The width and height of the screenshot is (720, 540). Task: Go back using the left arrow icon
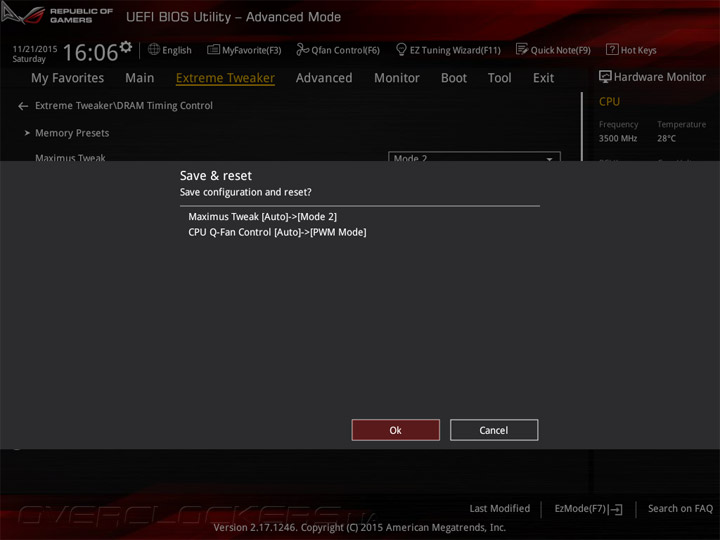[23, 106]
